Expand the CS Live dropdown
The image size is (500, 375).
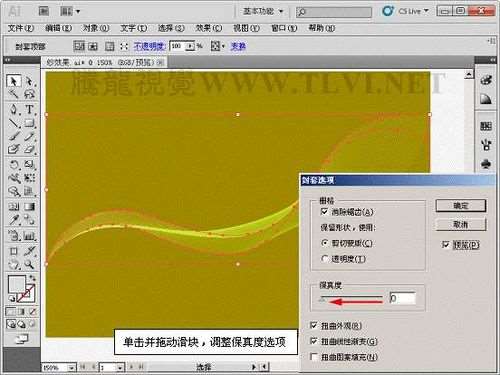point(413,11)
